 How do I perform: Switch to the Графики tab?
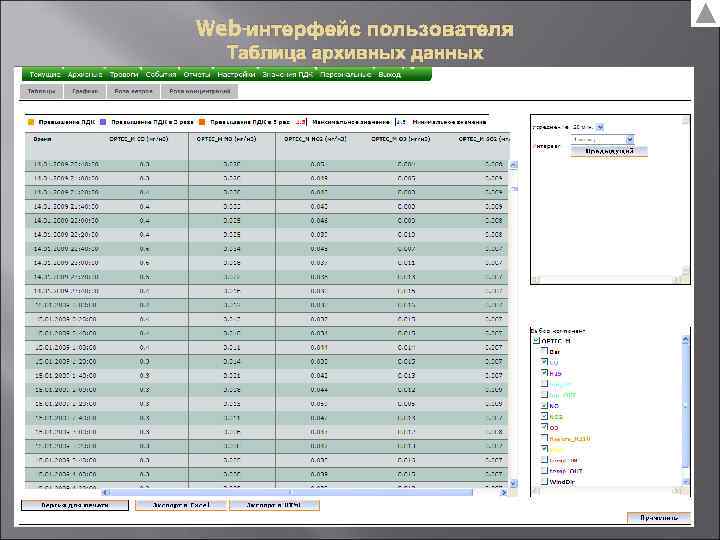click(85, 91)
